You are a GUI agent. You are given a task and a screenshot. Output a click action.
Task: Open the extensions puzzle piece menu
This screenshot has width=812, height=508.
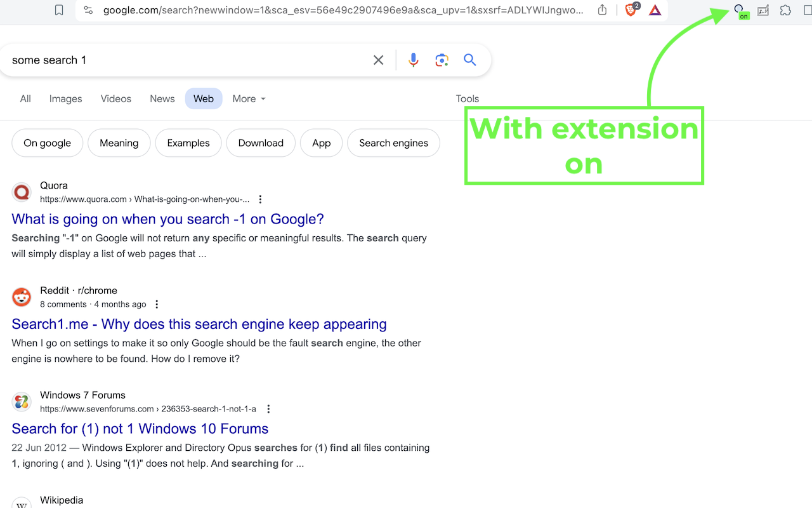(x=785, y=10)
